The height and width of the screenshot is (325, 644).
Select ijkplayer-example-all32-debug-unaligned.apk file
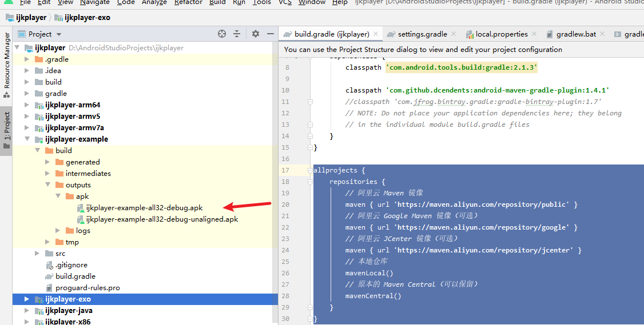[162, 219]
